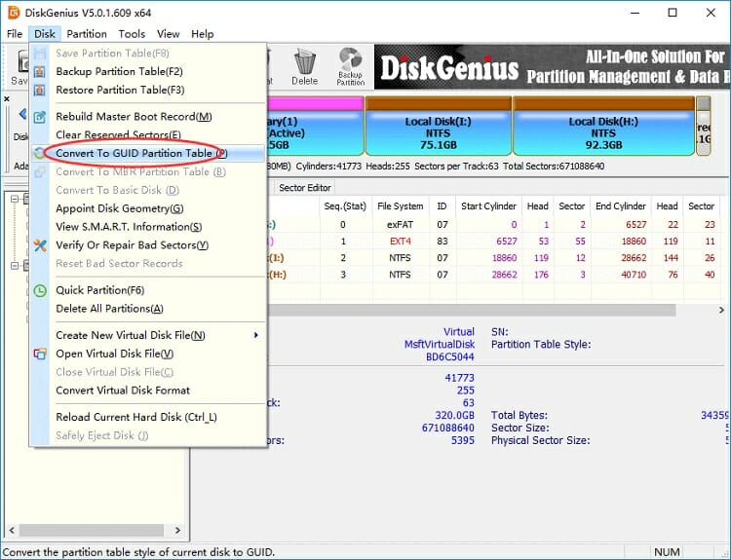Click the green Quick Partition clock icon
The width and height of the screenshot is (731, 560).
tap(39, 290)
